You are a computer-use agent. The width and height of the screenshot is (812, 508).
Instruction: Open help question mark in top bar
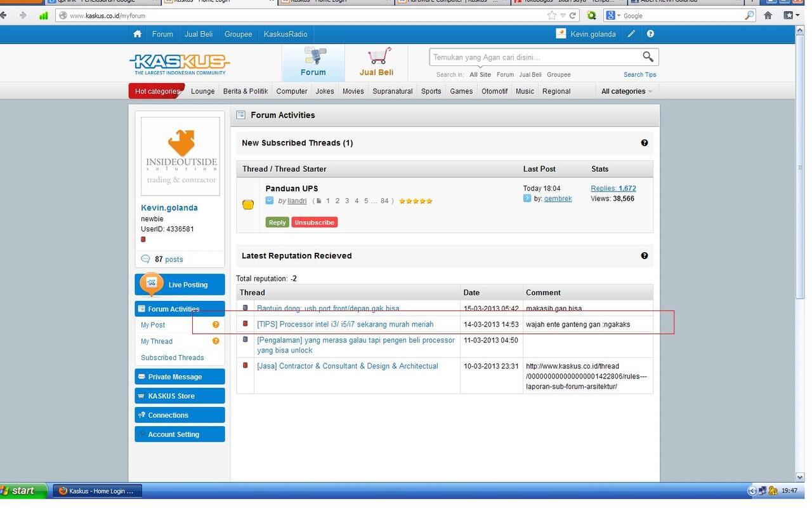click(x=650, y=34)
